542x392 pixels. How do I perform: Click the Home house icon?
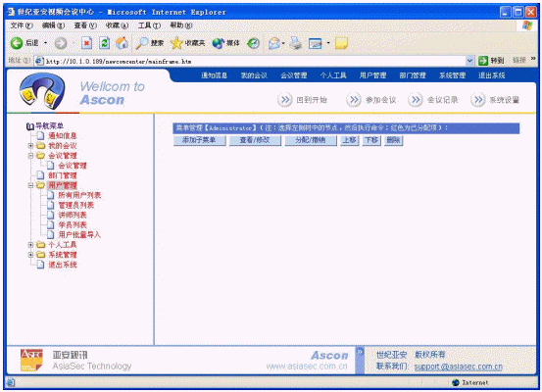(x=122, y=43)
